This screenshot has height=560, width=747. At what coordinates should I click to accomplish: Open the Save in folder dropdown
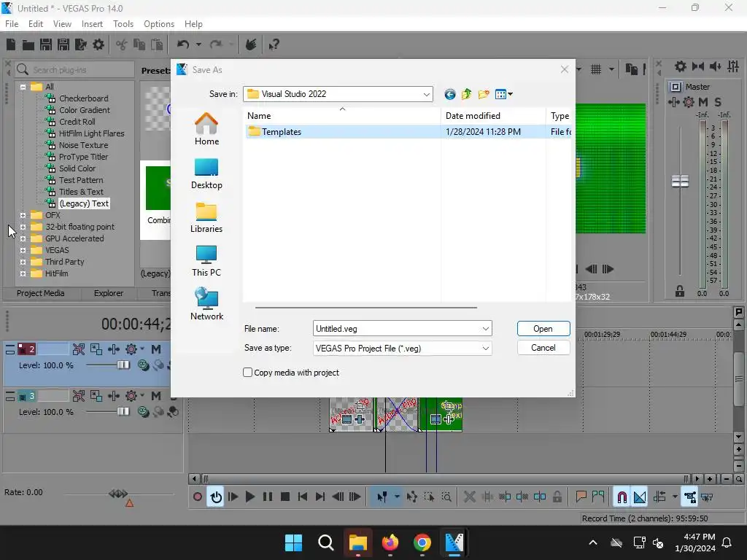click(426, 94)
